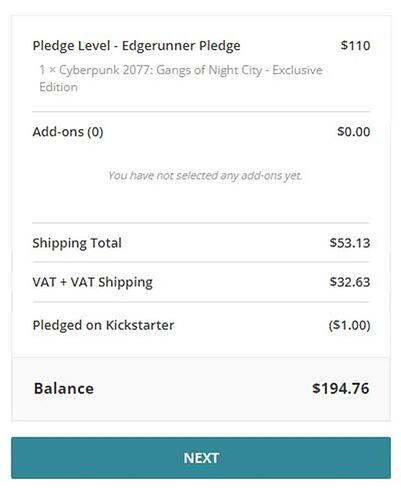The width and height of the screenshot is (401, 500).
Task: Click the $194.76 balance total
Action: (x=341, y=389)
